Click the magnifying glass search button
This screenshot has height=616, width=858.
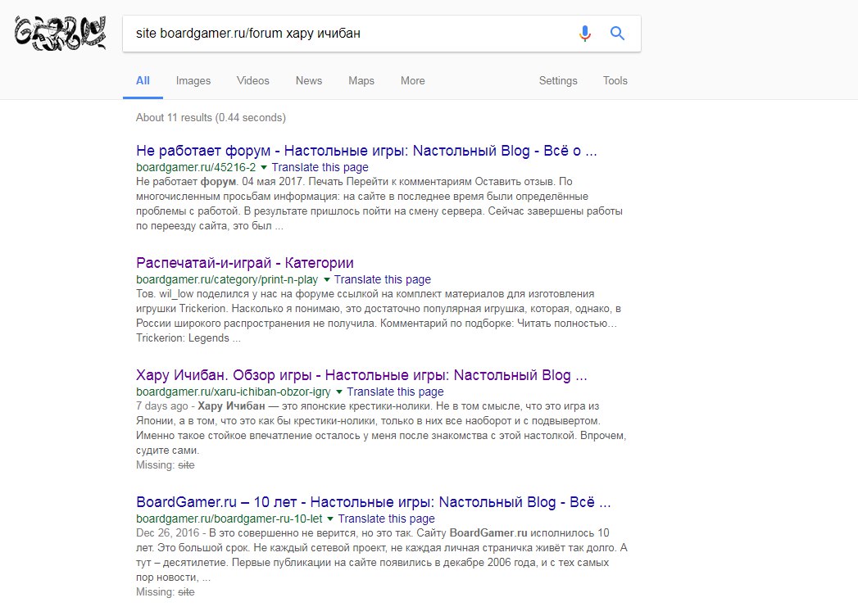click(617, 34)
